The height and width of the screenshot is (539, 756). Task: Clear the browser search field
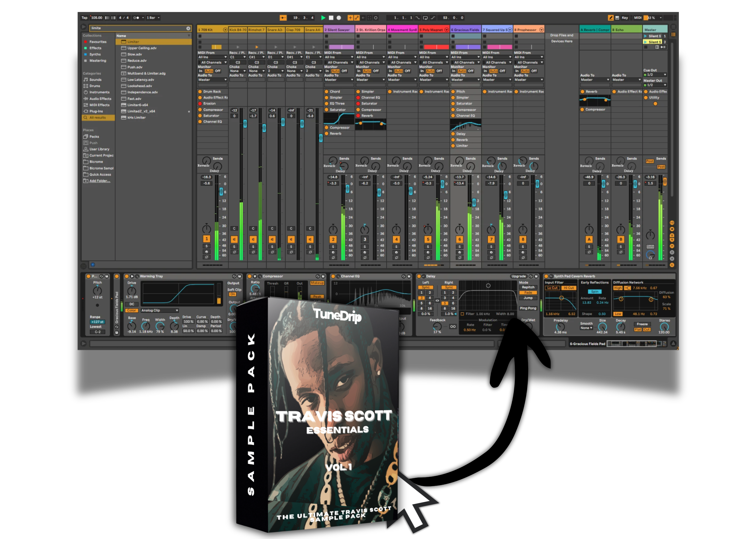click(x=188, y=29)
